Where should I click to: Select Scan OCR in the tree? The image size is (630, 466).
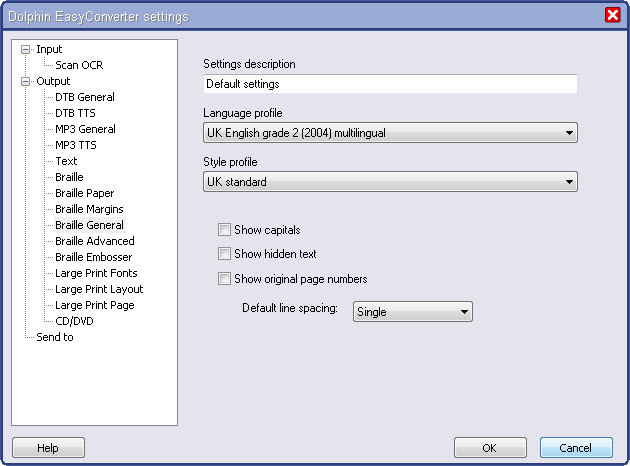[x=79, y=65]
